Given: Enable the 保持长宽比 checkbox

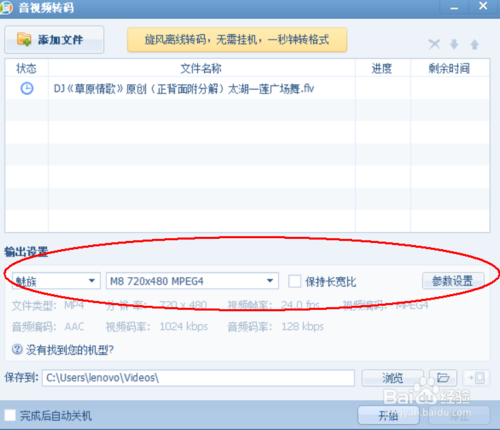Looking at the screenshot, I should click(294, 281).
